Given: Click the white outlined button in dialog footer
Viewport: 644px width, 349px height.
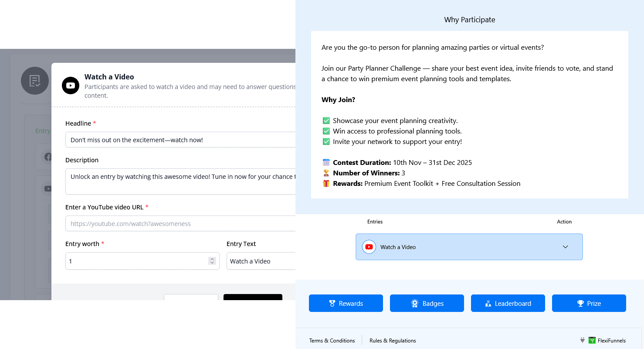Looking at the screenshot, I should tap(191, 297).
